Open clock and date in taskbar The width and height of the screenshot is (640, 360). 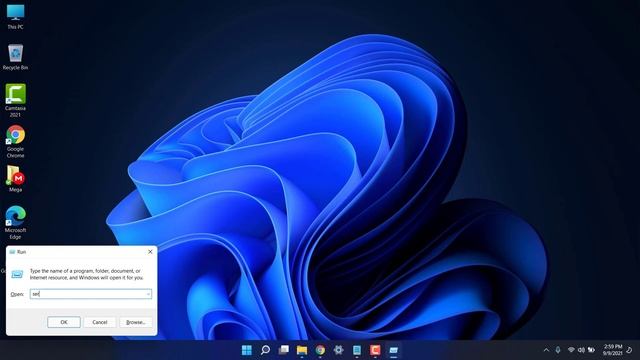(x=613, y=350)
